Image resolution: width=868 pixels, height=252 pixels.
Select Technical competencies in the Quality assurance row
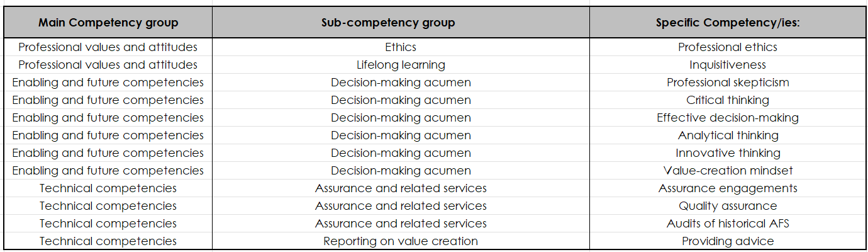[108, 206]
